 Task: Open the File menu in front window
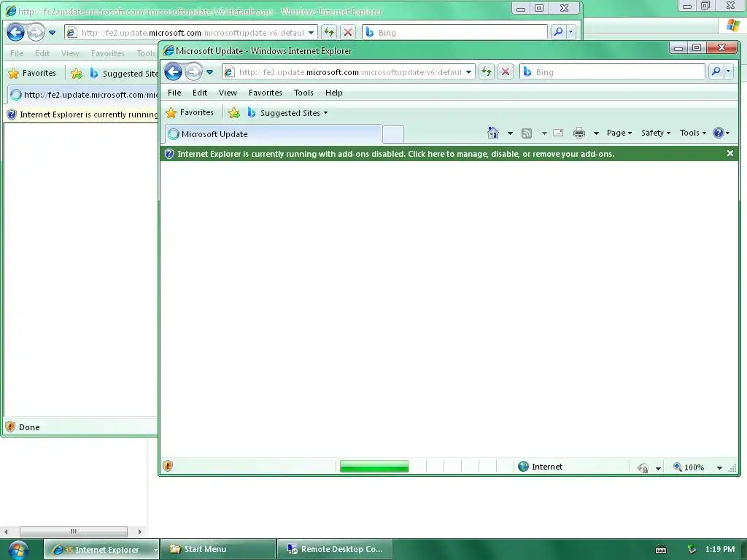[174, 93]
